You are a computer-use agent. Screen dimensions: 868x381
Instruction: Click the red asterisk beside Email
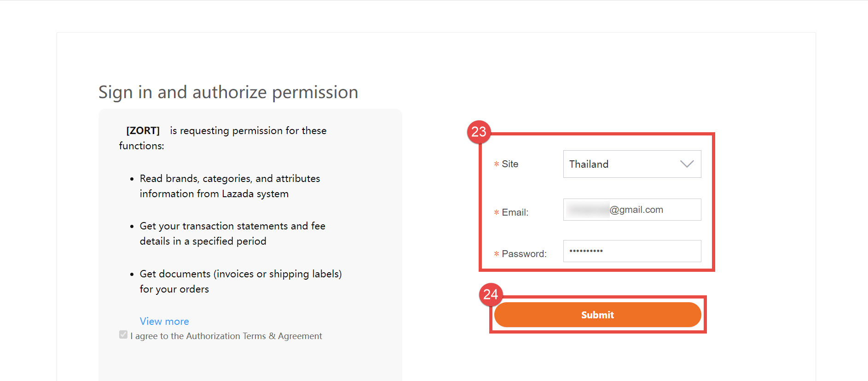pos(497,213)
